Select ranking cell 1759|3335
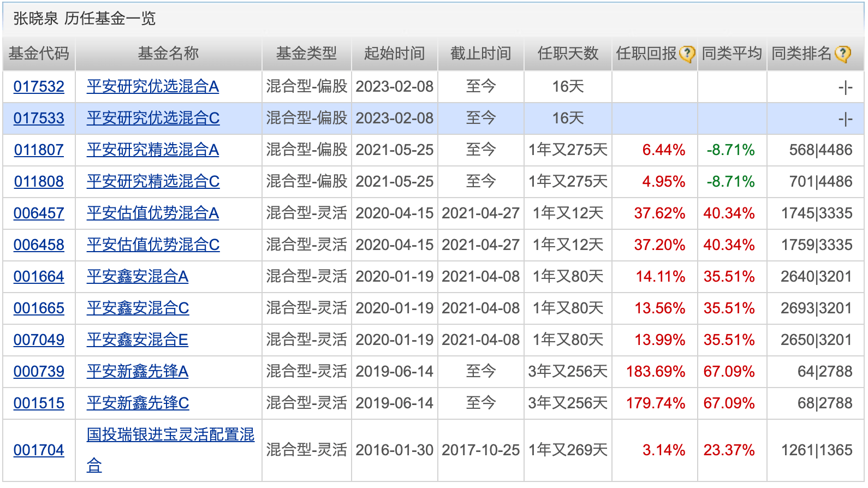The width and height of the screenshot is (868, 488). pyautogui.click(x=817, y=245)
